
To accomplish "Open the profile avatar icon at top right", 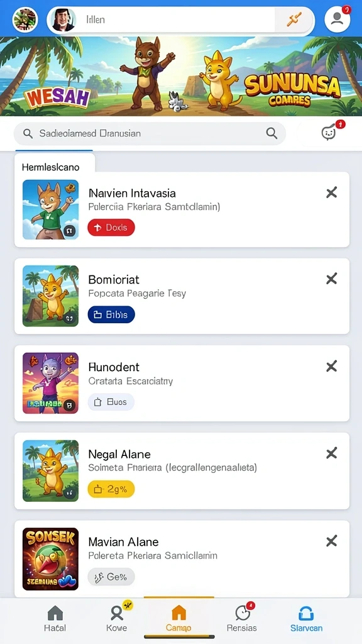I will [337, 19].
